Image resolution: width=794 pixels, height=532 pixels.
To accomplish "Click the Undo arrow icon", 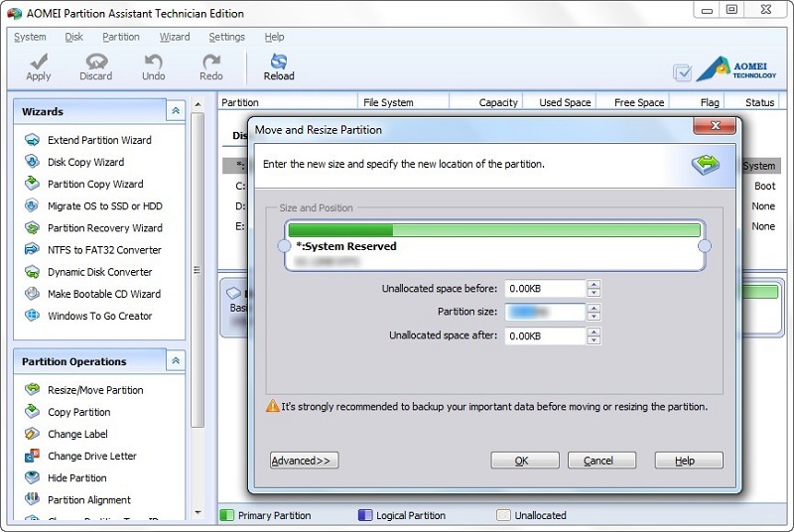I will tap(153, 62).
